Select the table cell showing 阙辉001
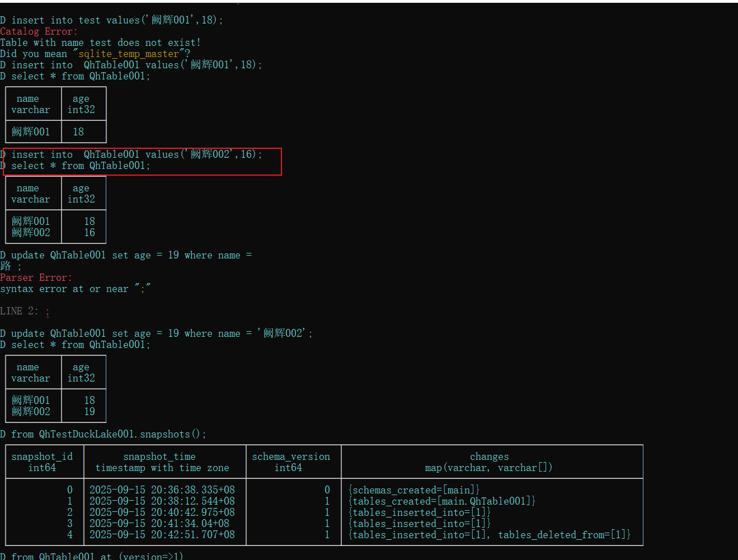The image size is (738, 560). tap(30, 131)
